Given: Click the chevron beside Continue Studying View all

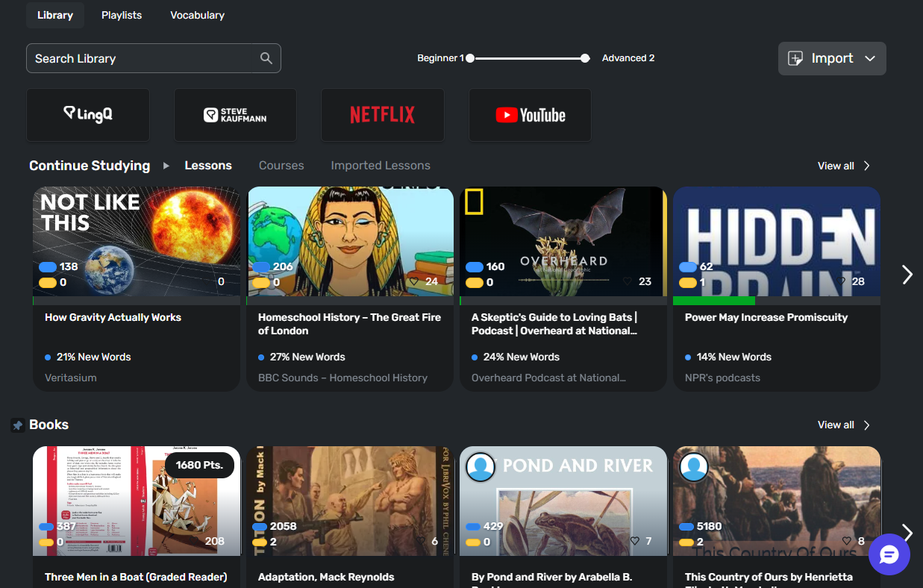Looking at the screenshot, I should (x=866, y=166).
